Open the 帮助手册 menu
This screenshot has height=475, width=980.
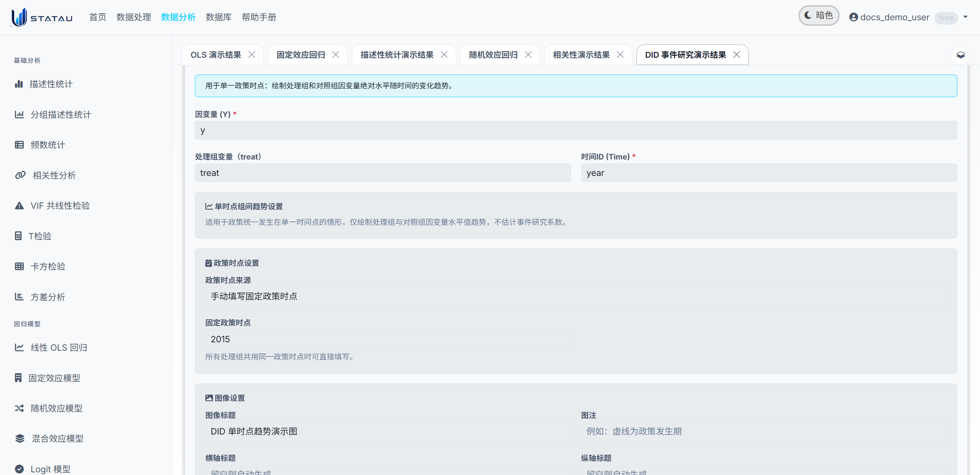click(x=259, y=17)
